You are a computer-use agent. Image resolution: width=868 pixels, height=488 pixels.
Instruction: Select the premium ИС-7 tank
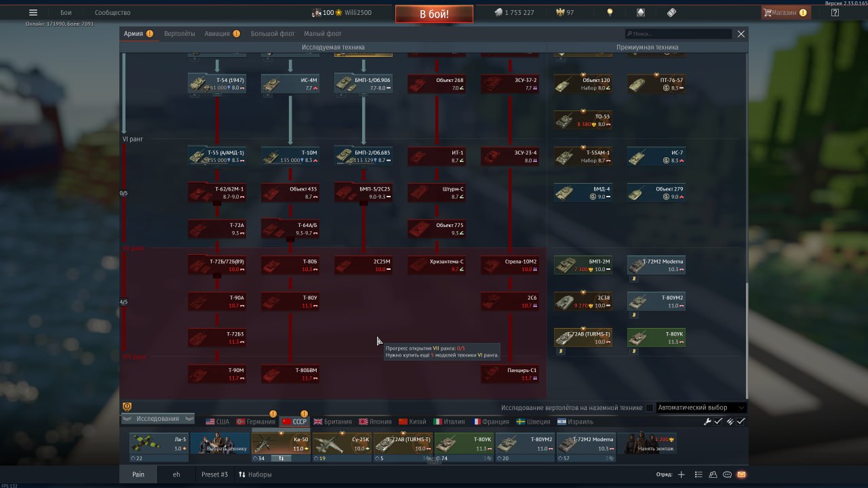tap(656, 156)
